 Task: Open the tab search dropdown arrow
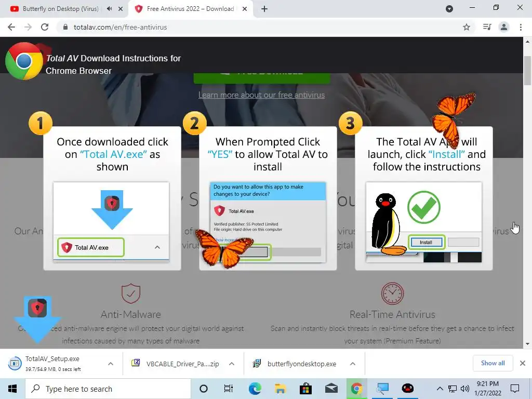coord(449,9)
